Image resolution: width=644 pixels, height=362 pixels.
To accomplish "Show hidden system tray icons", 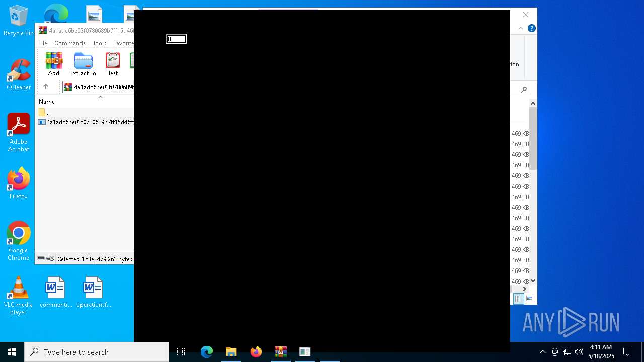I will point(543,352).
